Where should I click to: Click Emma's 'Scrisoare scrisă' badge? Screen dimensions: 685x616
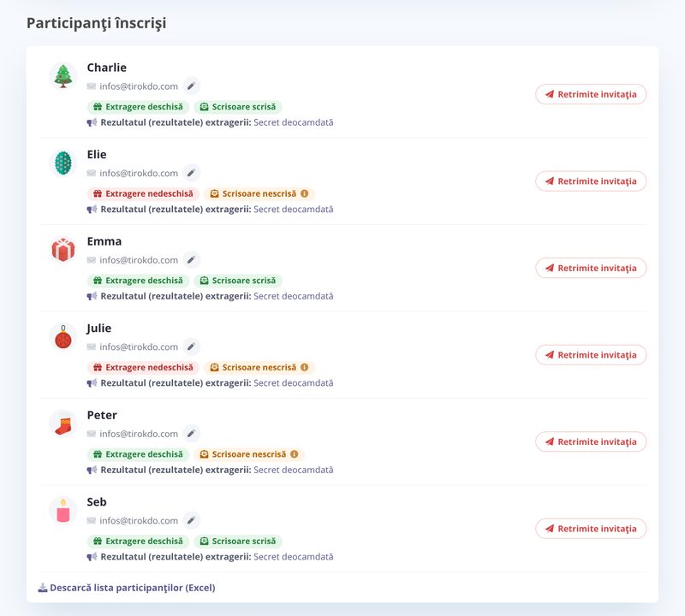coord(238,281)
